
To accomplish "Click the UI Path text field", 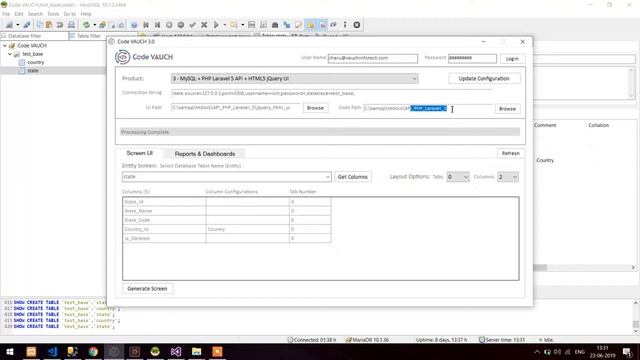I will click(x=236, y=108).
